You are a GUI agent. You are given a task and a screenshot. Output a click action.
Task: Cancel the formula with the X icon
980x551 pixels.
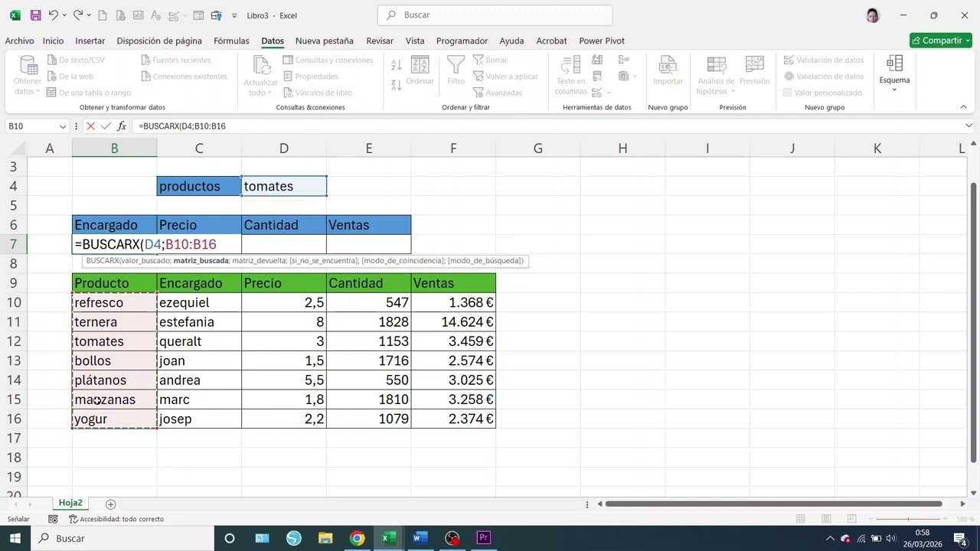(90, 126)
